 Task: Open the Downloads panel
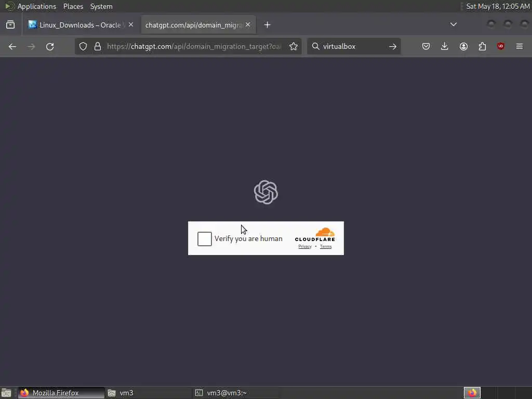pyautogui.click(x=445, y=46)
